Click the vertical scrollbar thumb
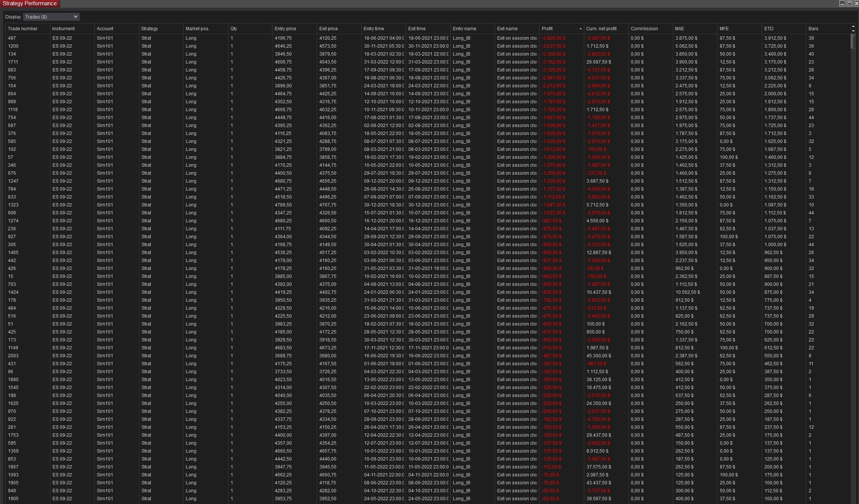Screen dimensions: 859x504 853,41
